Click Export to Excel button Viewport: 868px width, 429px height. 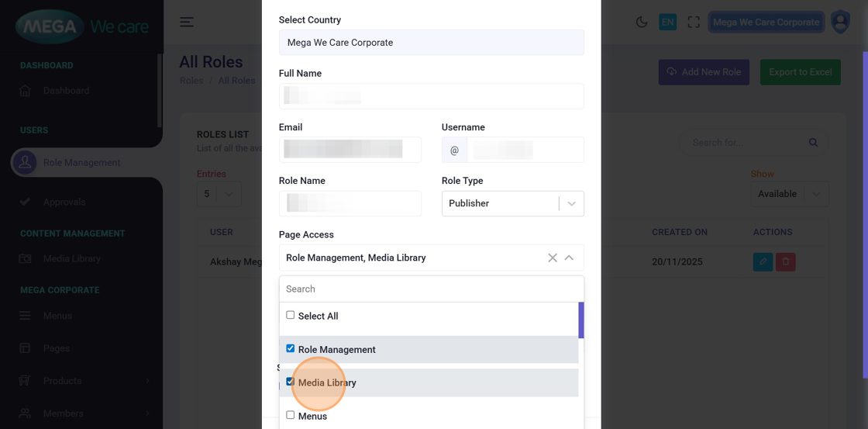point(800,72)
